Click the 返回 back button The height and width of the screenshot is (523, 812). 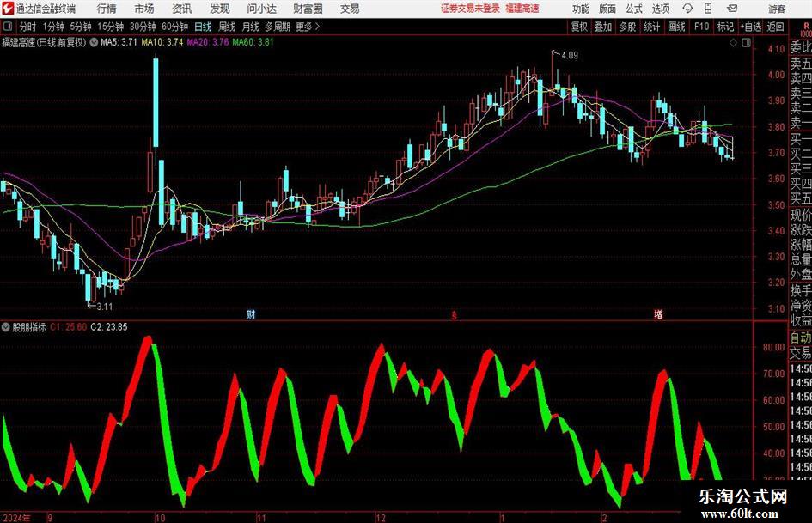click(x=775, y=27)
